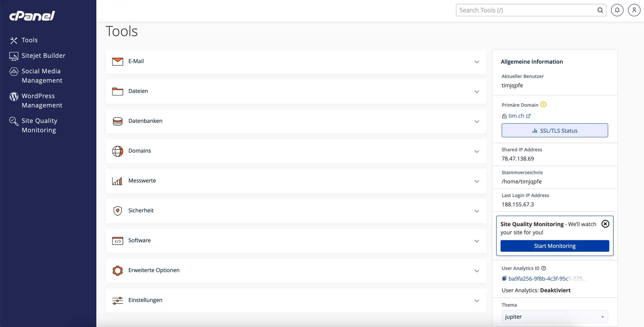
Task: Dismiss the Site Quality Monitoring banner
Action: click(605, 224)
